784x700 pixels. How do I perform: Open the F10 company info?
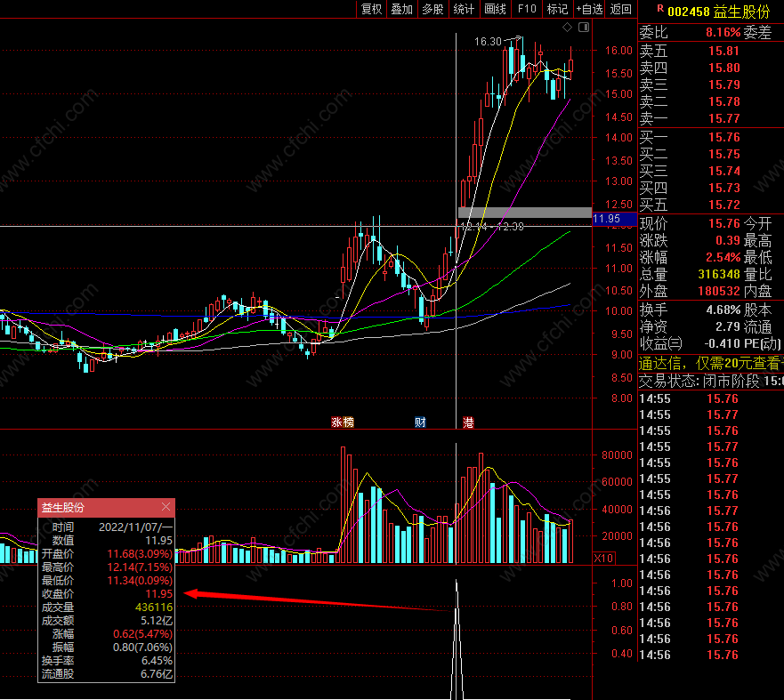point(527,9)
